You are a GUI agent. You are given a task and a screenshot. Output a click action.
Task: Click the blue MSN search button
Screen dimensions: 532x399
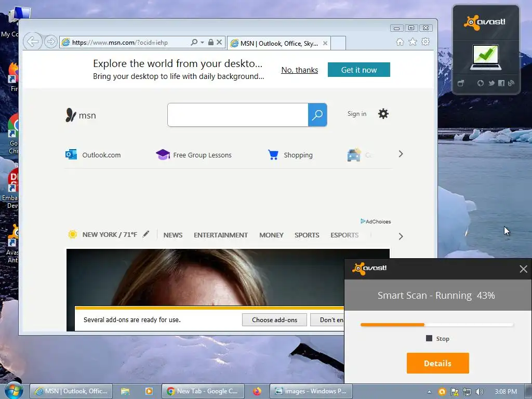pos(317,115)
